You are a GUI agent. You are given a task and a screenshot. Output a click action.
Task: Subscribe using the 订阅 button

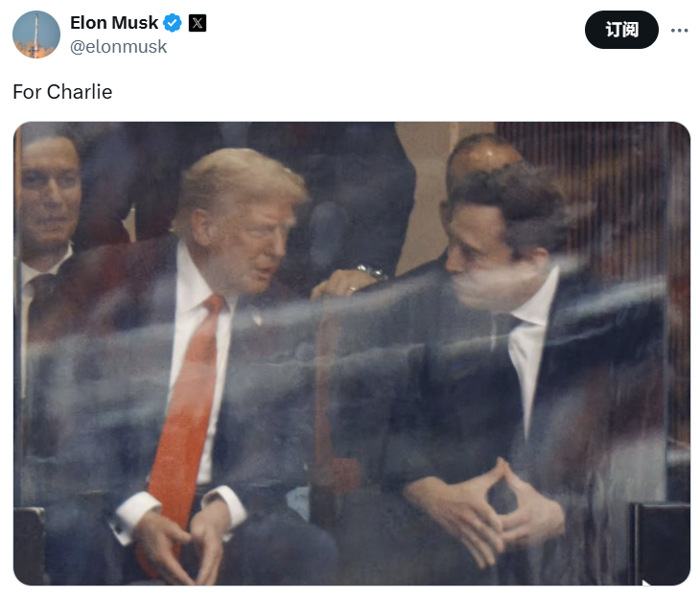pos(621,30)
